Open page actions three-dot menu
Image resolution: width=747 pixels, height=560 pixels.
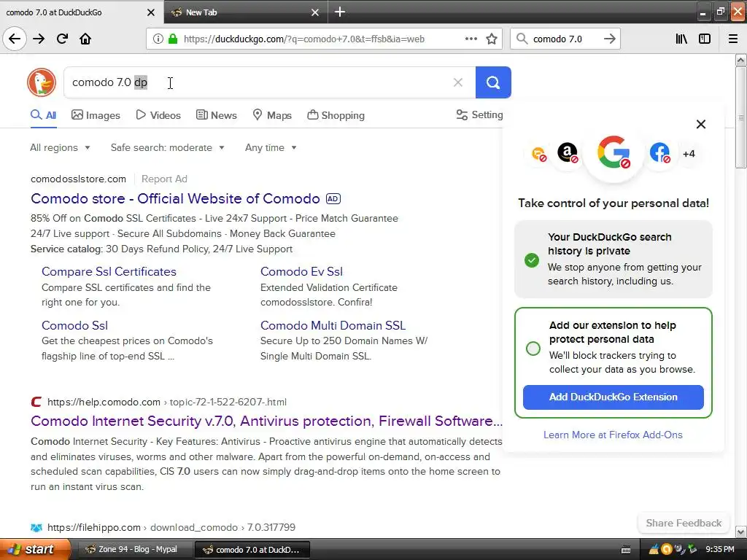471,39
